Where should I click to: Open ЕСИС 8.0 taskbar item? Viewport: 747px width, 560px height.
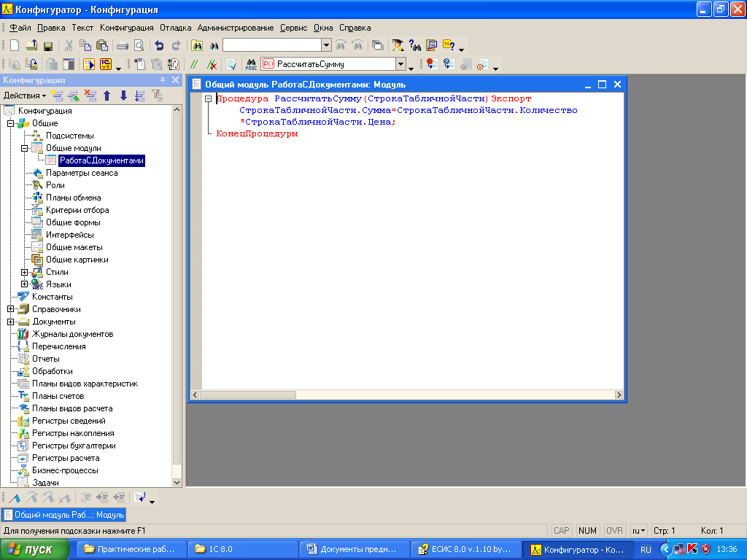(465, 550)
